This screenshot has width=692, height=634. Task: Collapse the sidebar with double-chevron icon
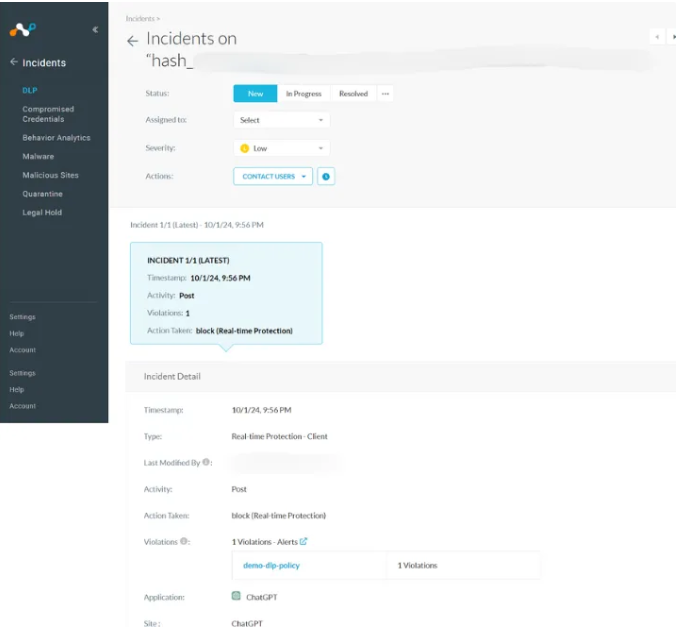coord(95,30)
